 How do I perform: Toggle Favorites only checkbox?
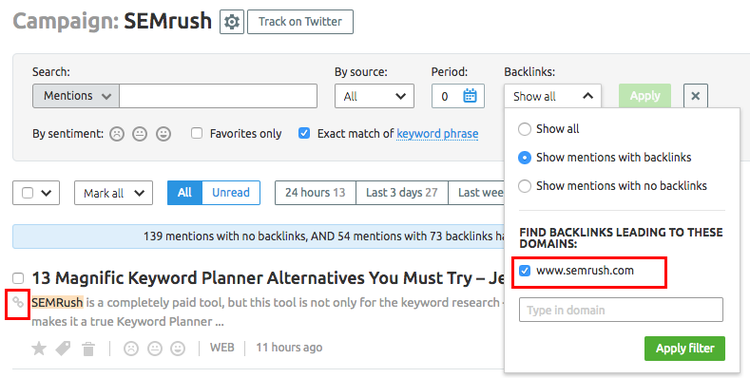[197, 133]
